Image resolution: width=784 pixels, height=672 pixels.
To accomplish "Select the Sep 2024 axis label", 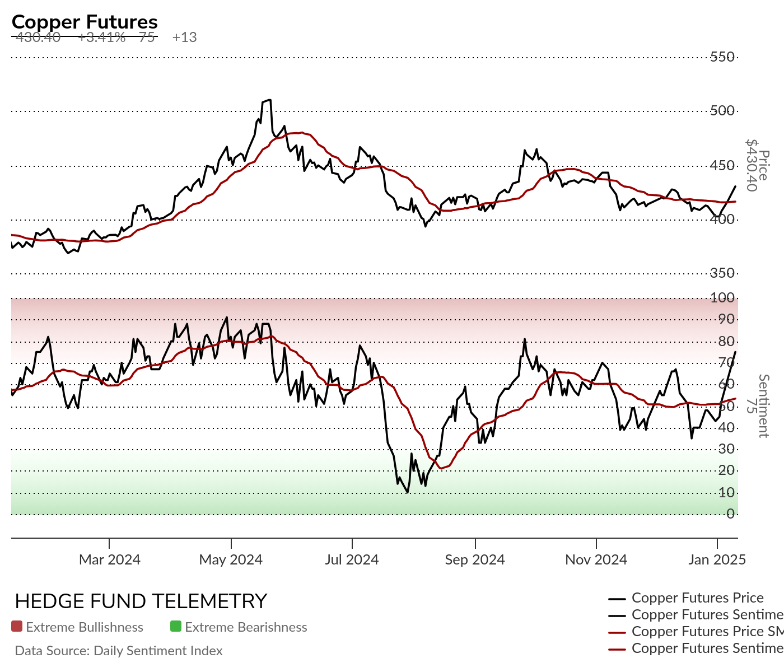I will [475, 559].
